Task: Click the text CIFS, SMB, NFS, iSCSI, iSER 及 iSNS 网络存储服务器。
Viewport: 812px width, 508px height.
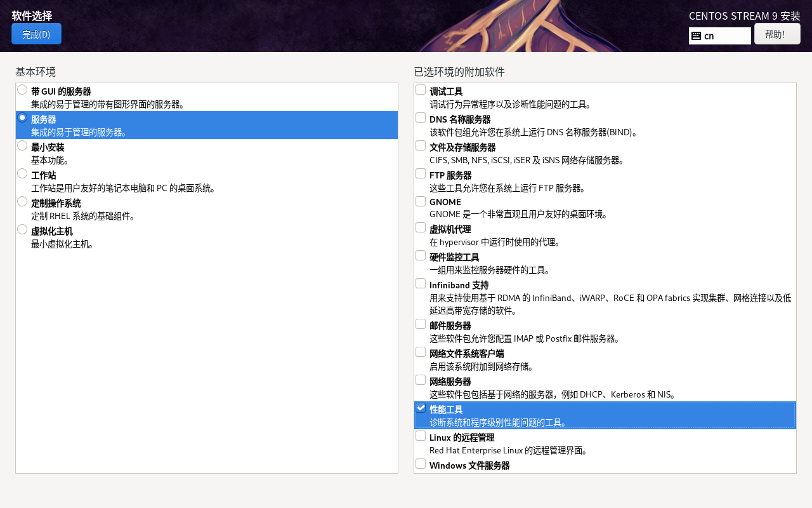Action: [527, 160]
